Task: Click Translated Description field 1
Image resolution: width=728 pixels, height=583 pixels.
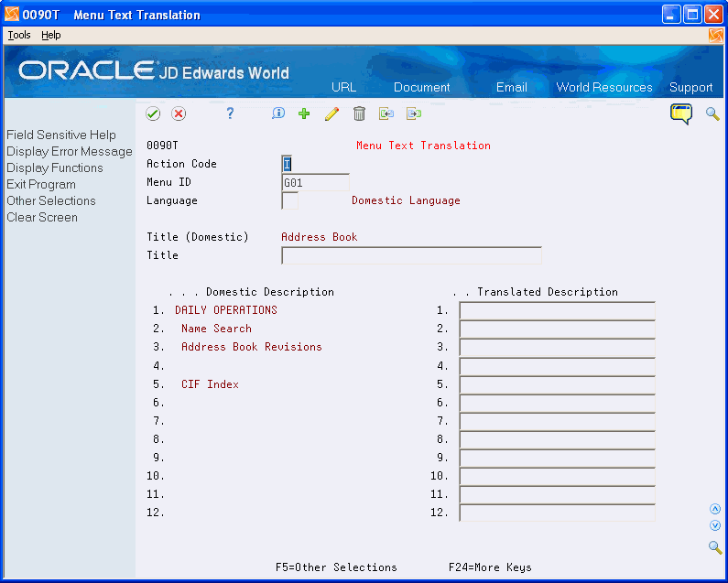Action: 557,310
